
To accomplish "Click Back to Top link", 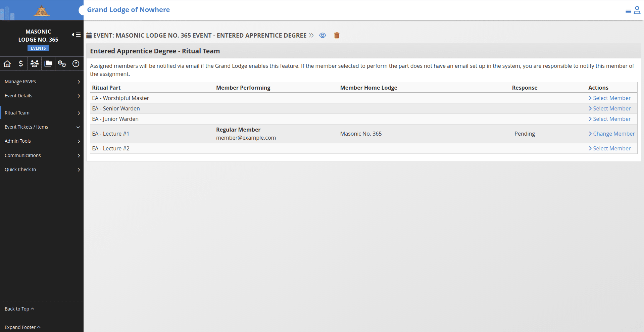I will click(x=19, y=309).
